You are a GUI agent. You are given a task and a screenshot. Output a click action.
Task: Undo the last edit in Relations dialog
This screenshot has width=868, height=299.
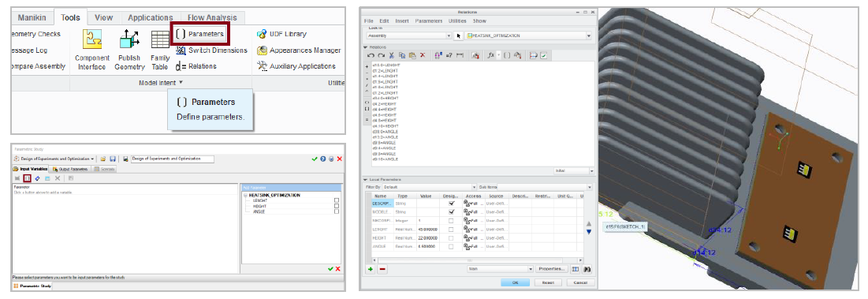[x=371, y=55]
